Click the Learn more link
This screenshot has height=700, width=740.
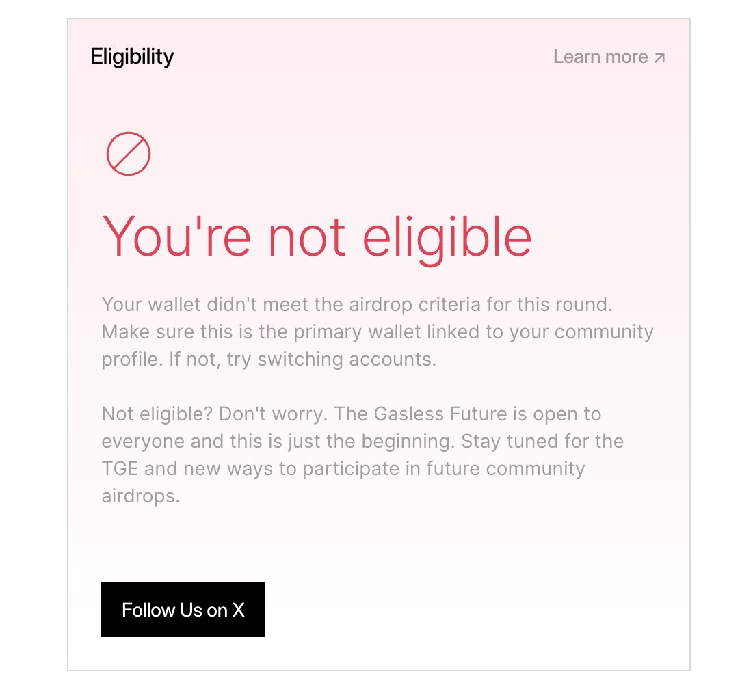coord(600,57)
